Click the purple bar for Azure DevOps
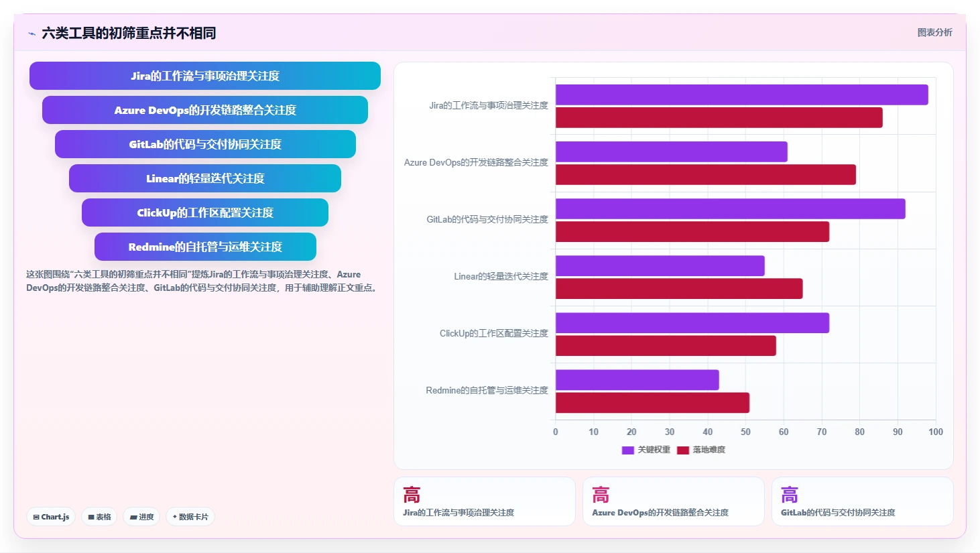Screen dimensions: 980x553 (x=671, y=151)
